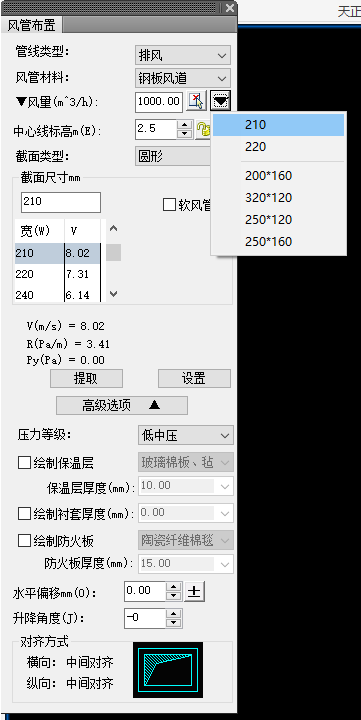Open the 绘制衬套厚度 dropdown showing 0.00
This screenshot has height=720, width=361.
pos(186,513)
